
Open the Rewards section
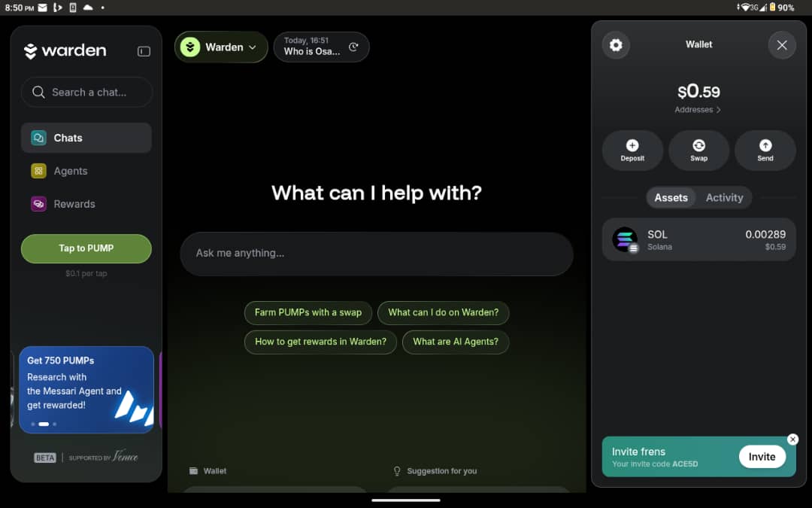(86, 204)
